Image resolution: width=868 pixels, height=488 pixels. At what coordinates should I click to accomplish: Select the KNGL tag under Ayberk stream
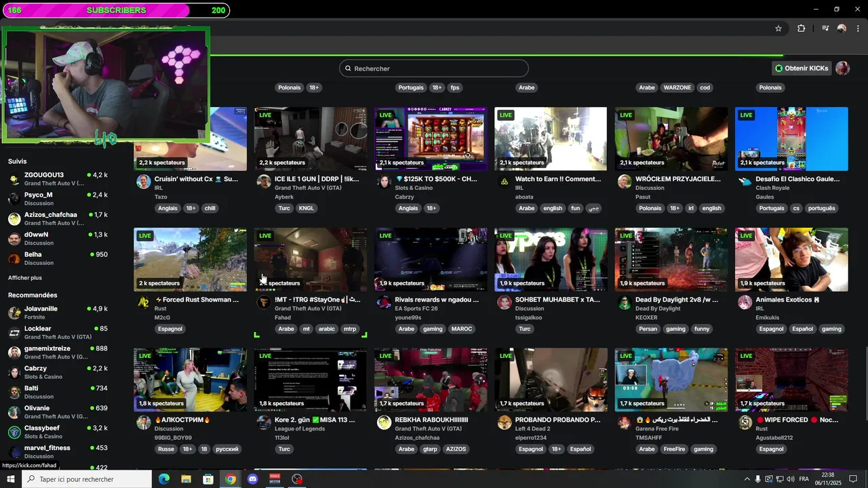pos(307,208)
